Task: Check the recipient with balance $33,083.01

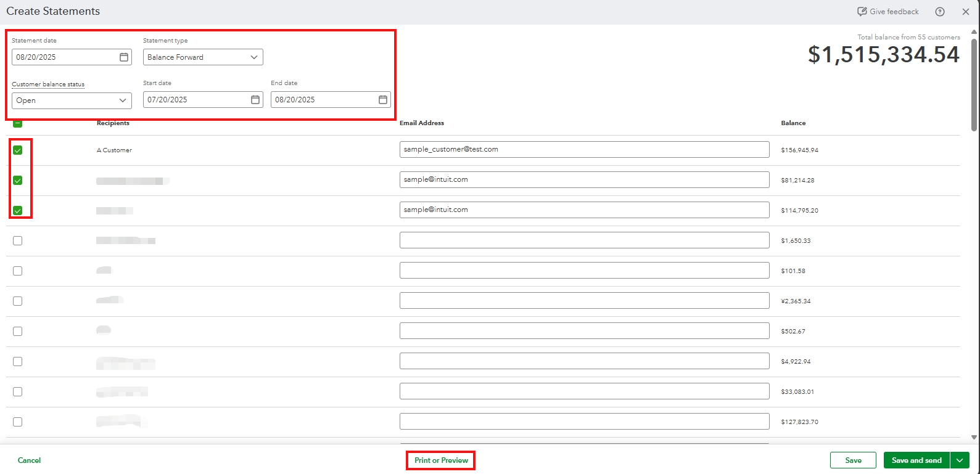Action: (x=18, y=392)
